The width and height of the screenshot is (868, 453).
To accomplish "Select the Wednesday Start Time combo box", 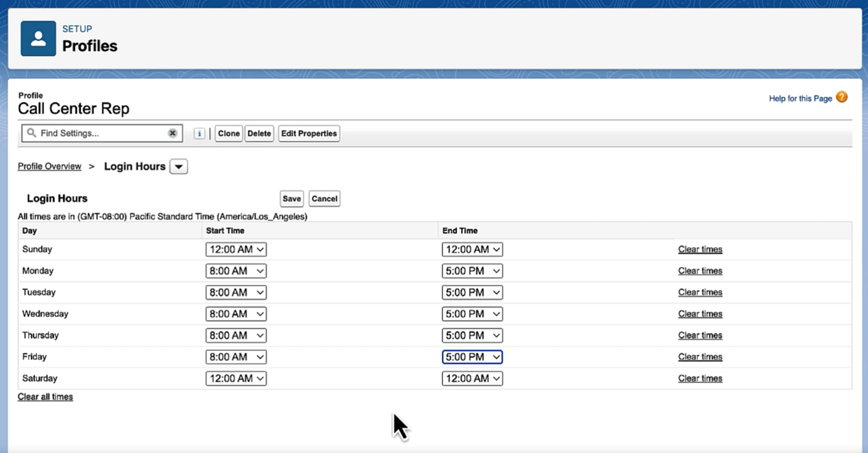I will tap(236, 314).
